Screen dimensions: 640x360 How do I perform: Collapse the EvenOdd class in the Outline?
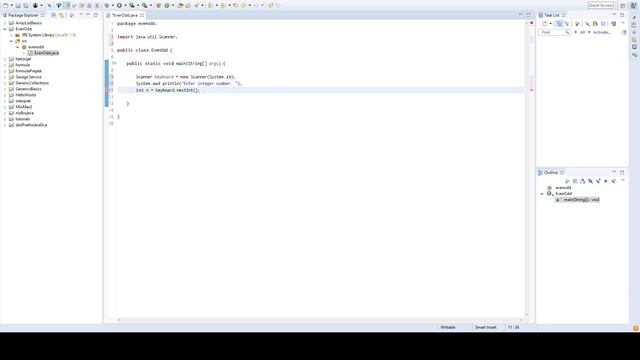tap(542, 194)
